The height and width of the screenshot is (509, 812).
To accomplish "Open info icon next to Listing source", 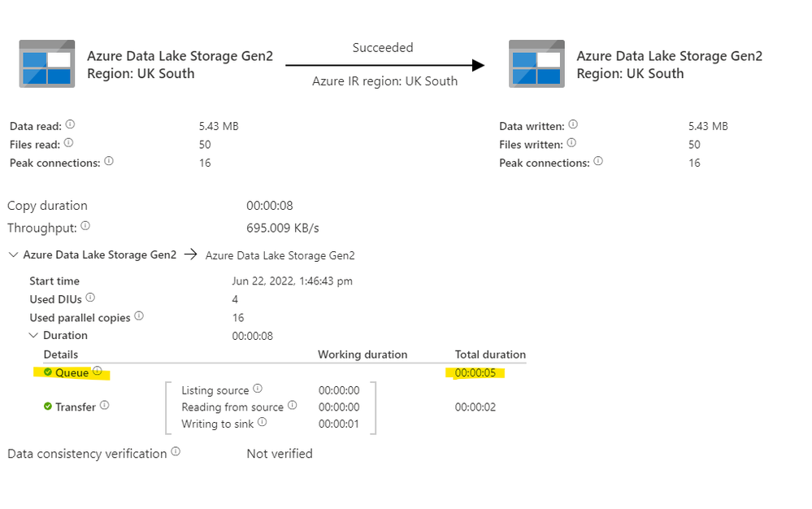I will click(x=258, y=389).
